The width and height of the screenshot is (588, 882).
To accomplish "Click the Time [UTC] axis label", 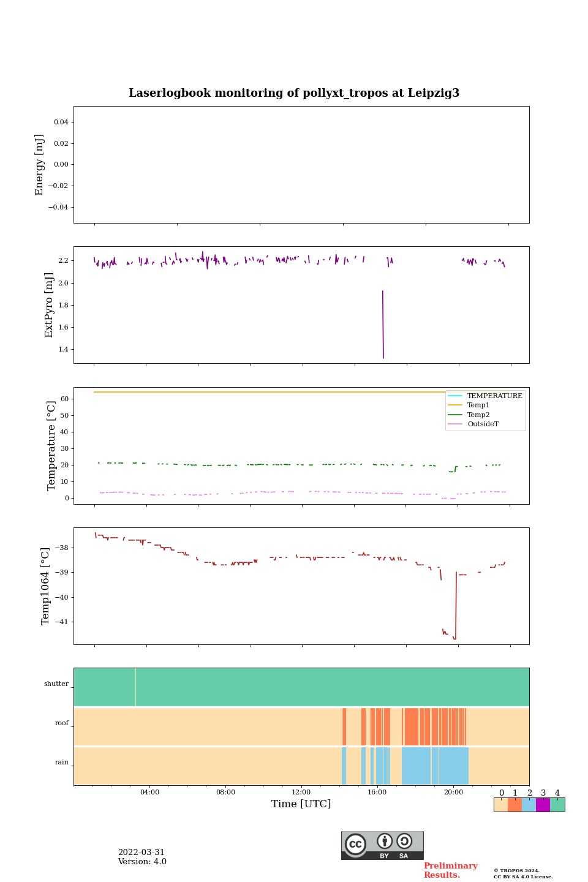I will coord(301,804).
